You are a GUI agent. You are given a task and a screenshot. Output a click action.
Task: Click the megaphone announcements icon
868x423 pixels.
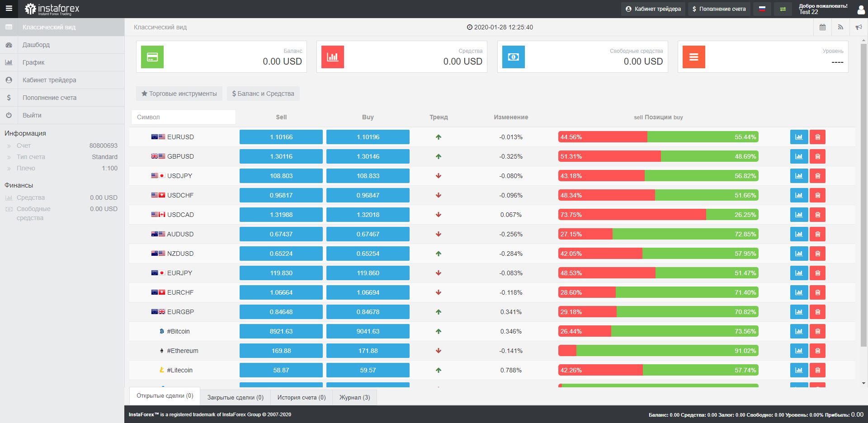859,27
